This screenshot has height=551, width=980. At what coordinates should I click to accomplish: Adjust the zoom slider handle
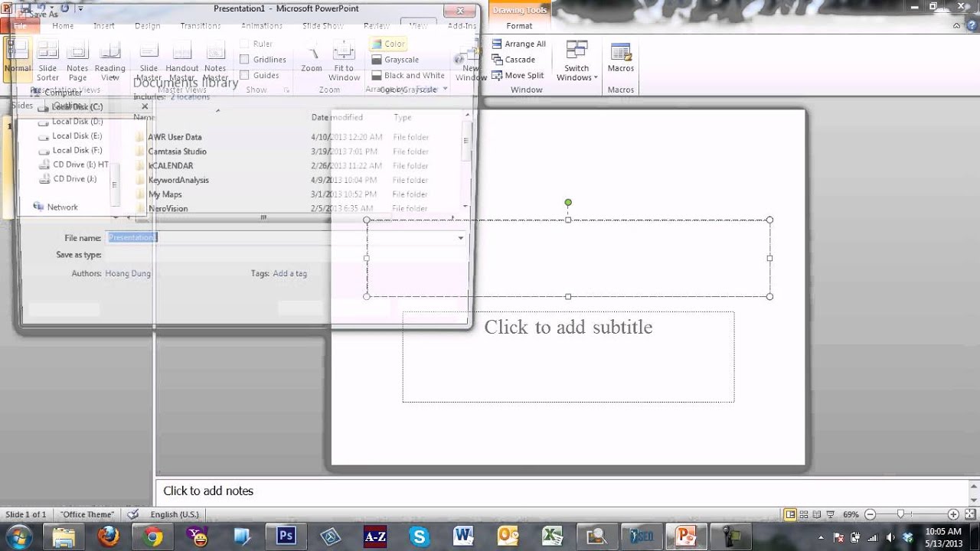902,514
